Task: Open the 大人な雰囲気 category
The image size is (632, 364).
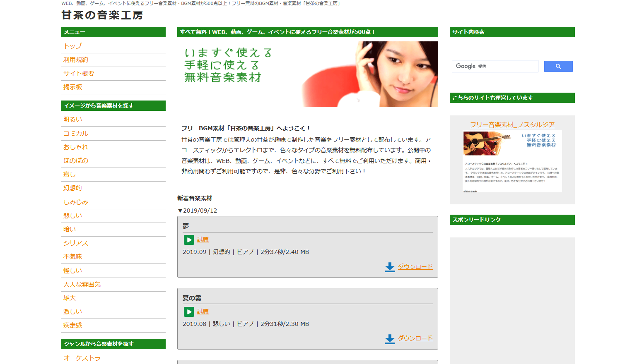Action: click(x=82, y=285)
